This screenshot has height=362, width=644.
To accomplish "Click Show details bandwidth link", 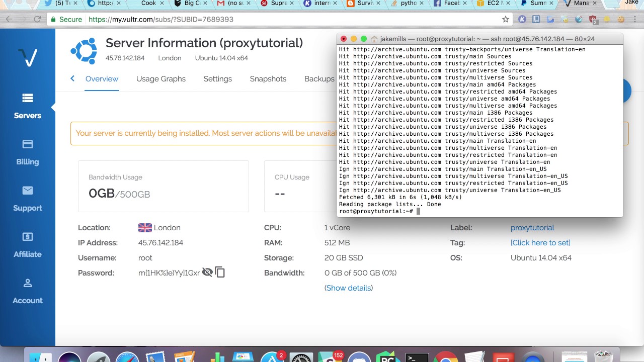I will click(349, 288).
